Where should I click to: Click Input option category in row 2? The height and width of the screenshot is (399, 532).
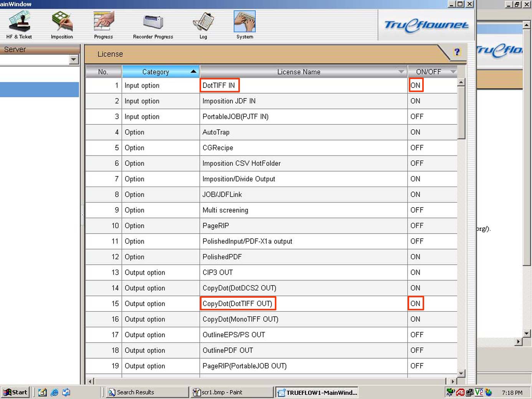coord(142,101)
